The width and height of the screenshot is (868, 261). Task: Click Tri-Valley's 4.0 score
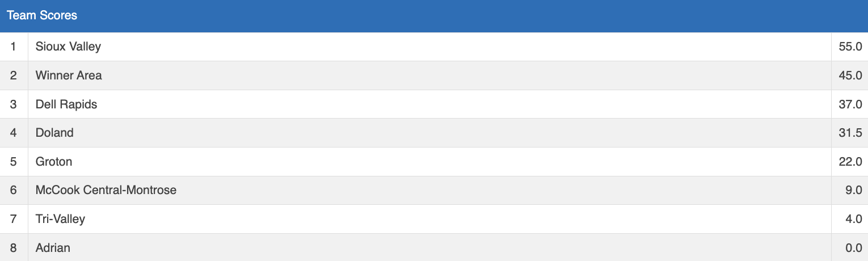(x=853, y=219)
